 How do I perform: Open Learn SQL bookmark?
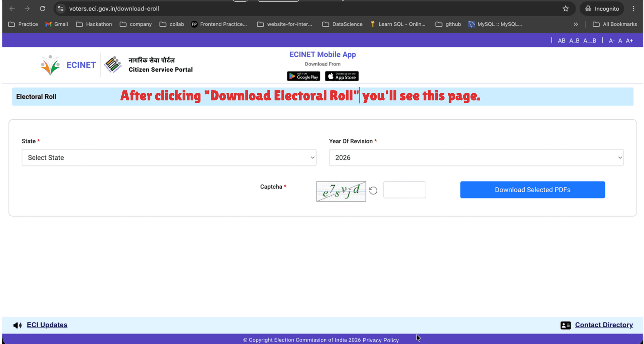398,24
